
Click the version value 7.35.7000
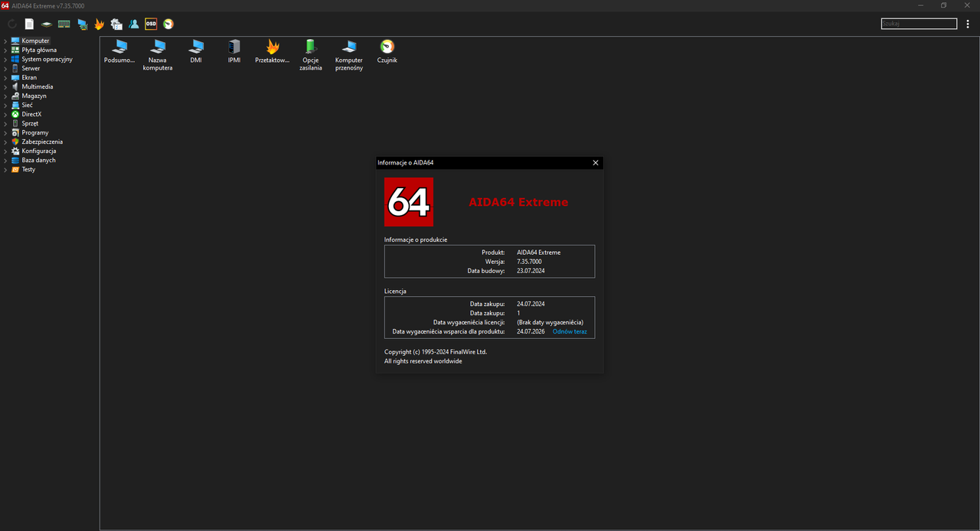pyautogui.click(x=529, y=262)
